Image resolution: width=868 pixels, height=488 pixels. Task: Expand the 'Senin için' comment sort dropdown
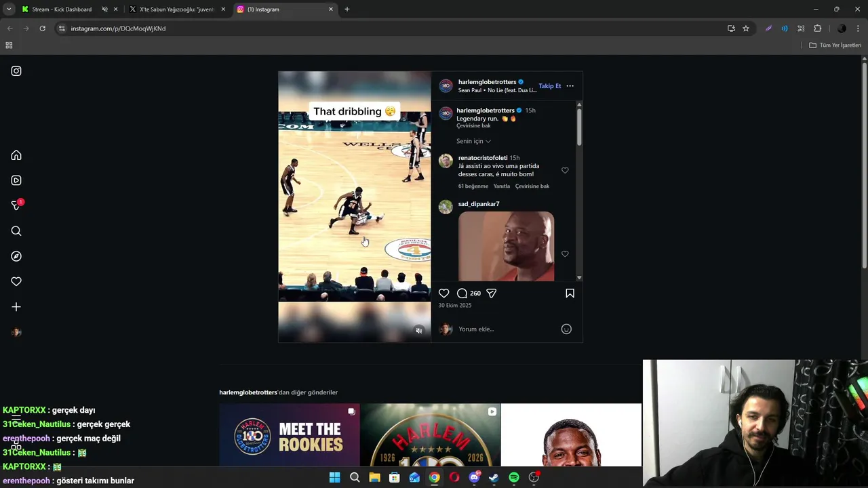tap(473, 141)
